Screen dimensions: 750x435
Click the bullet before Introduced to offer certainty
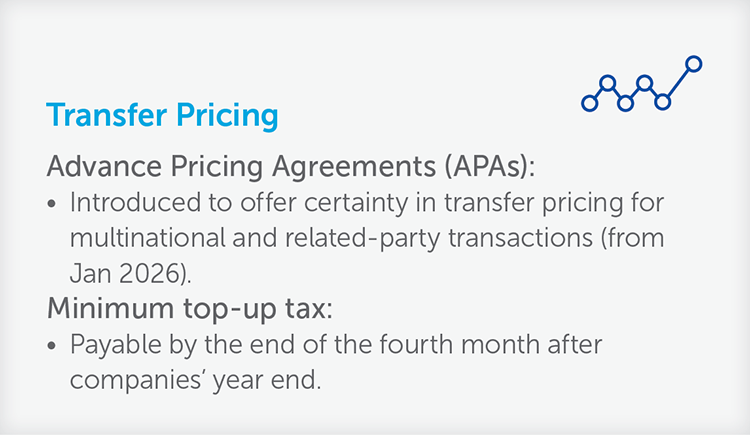[x=52, y=204]
